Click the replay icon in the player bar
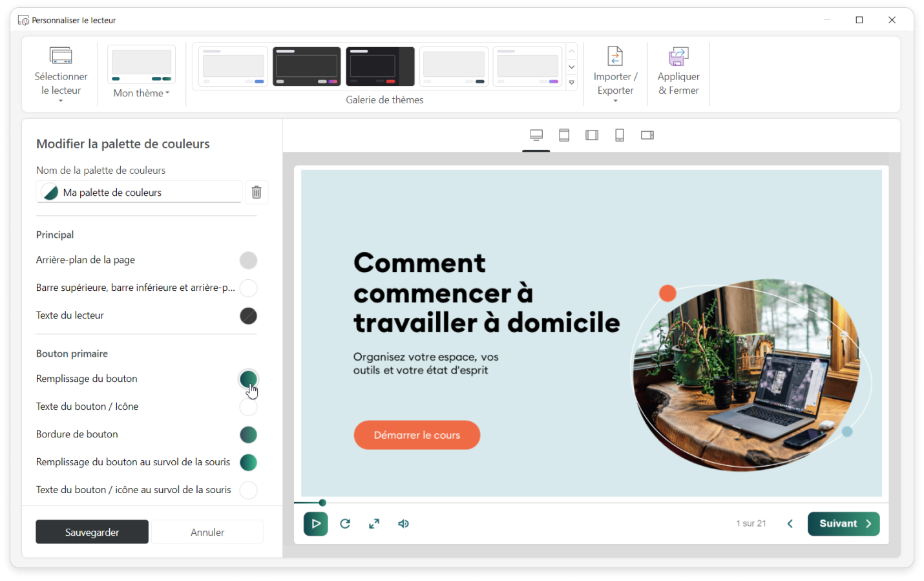Image resolution: width=924 pixels, height=581 pixels. tap(345, 523)
